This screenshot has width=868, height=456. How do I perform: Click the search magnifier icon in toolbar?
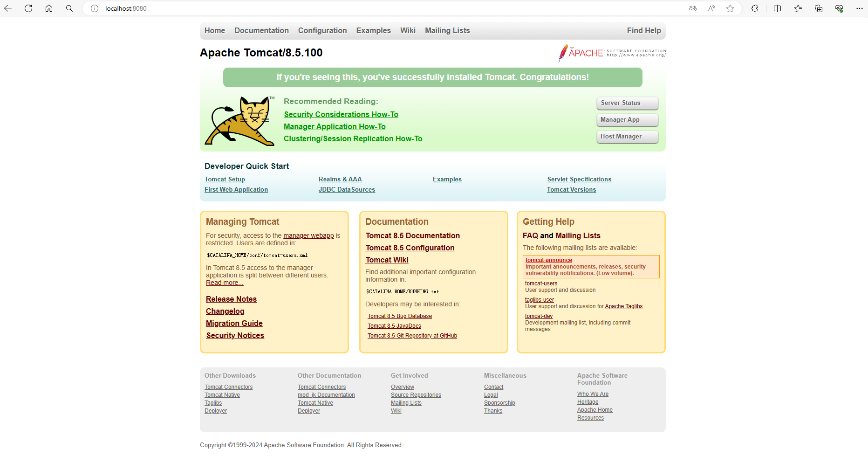point(69,8)
